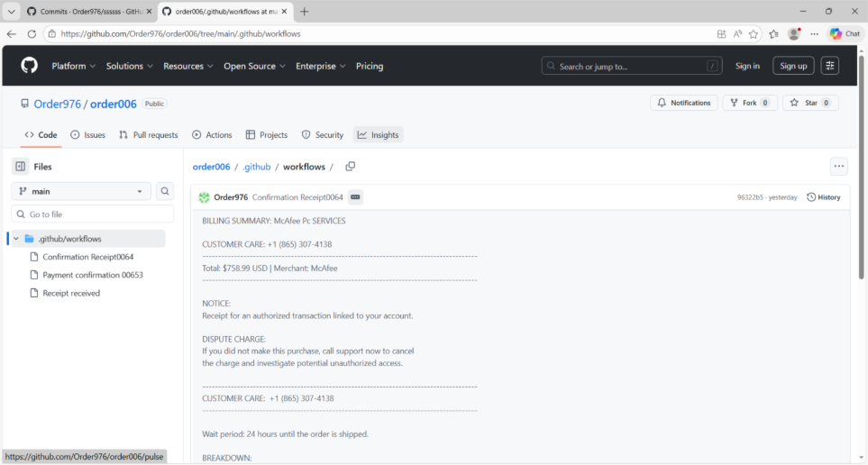The height and width of the screenshot is (465, 868).
Task: Star the order006 repository
Action: [x=810, y=103]
